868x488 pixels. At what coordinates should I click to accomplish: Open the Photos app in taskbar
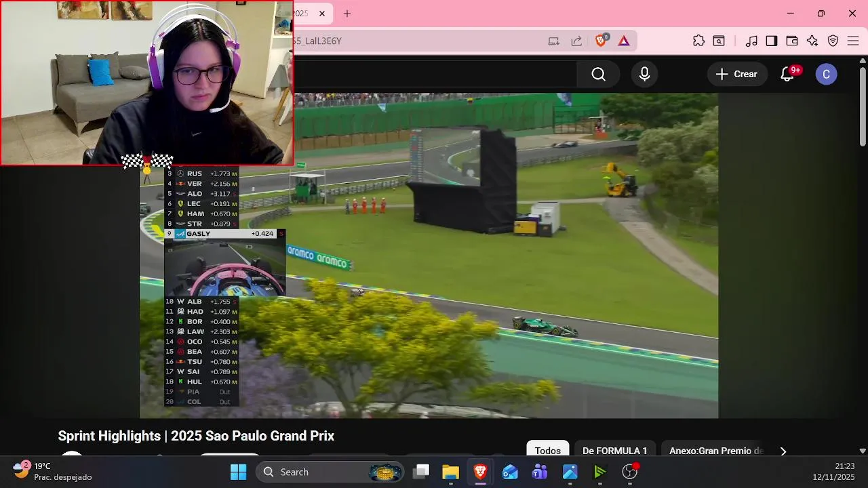point(570,472)
